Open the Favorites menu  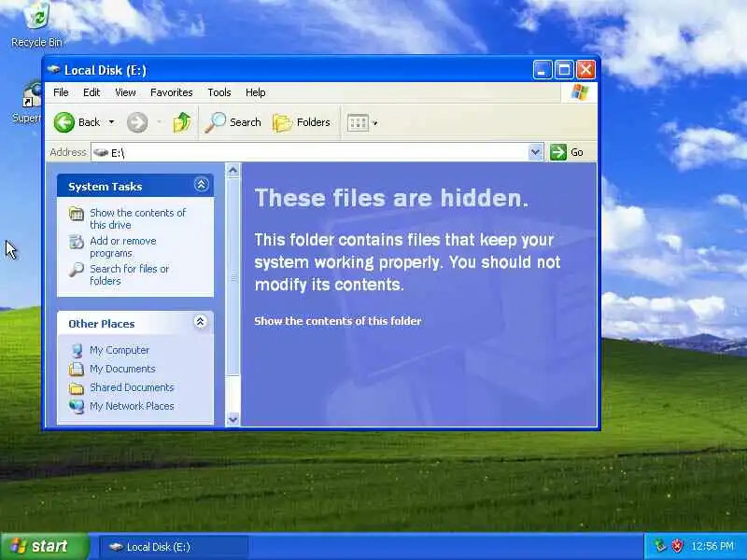coord(172,92)
